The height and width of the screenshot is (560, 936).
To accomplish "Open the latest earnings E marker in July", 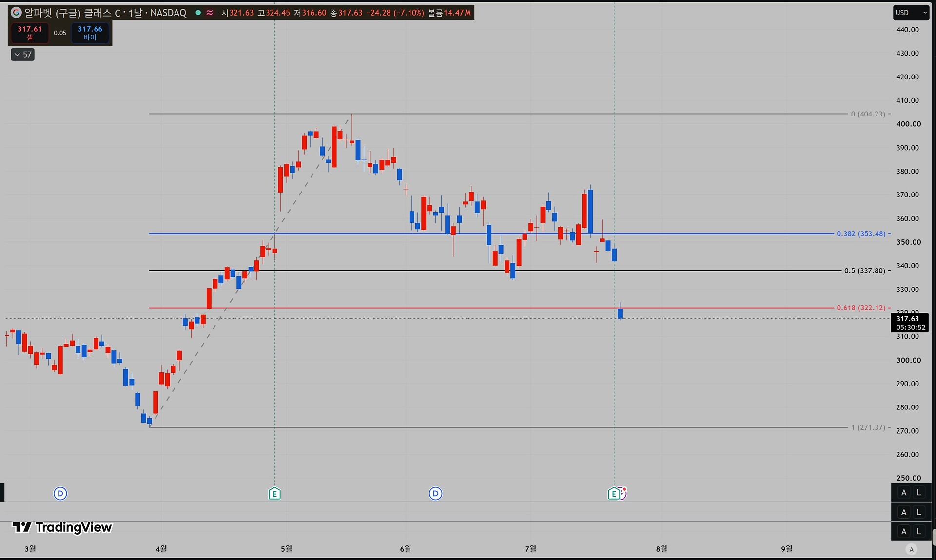I will (x=614, y=494).
